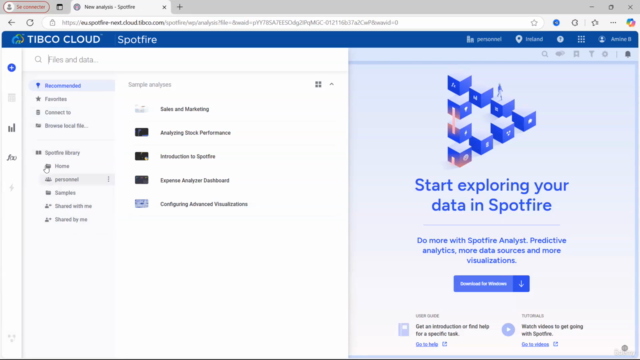
Task: Click the icon at the sidebar bottom
Action: point(11,338)
